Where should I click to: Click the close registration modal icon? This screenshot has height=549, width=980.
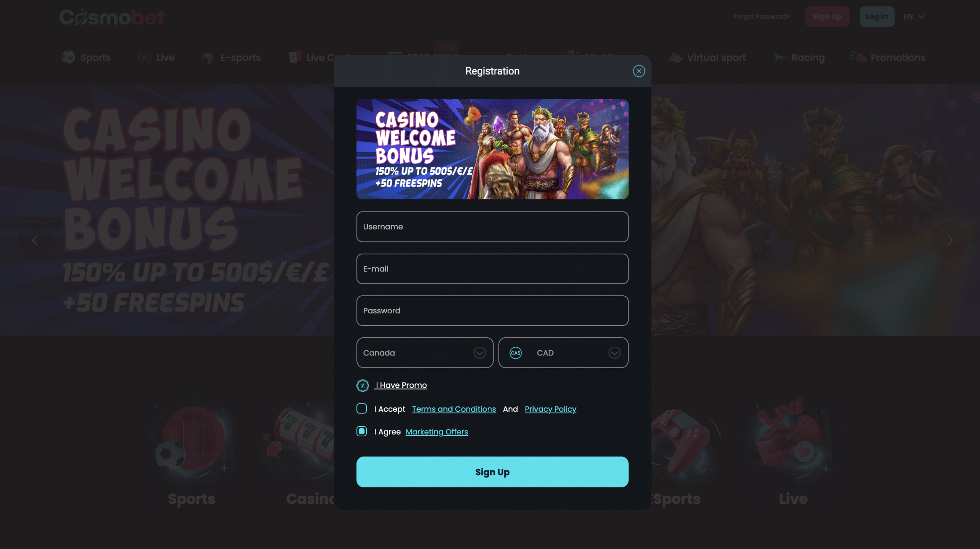639,71
